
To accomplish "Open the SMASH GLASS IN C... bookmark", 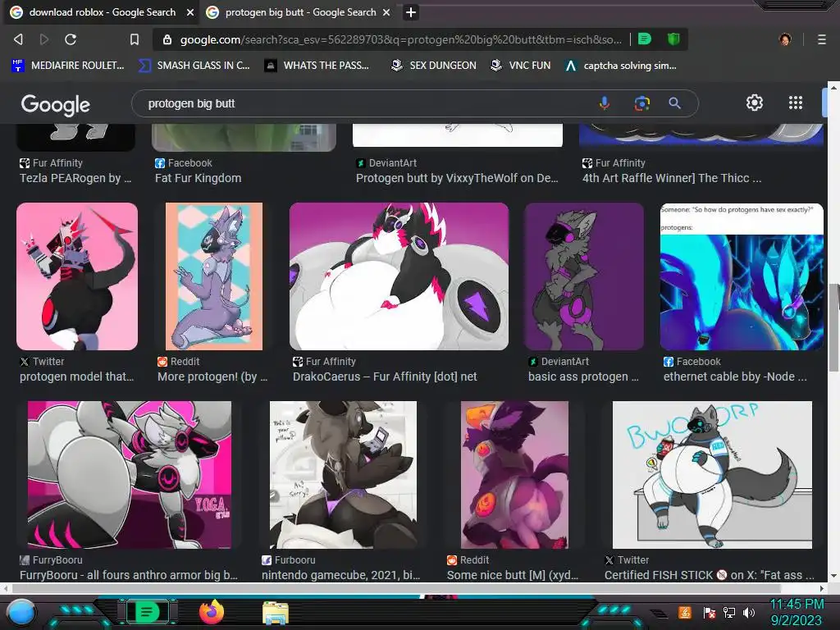I will pyautogui.click(x=194, y=66).
